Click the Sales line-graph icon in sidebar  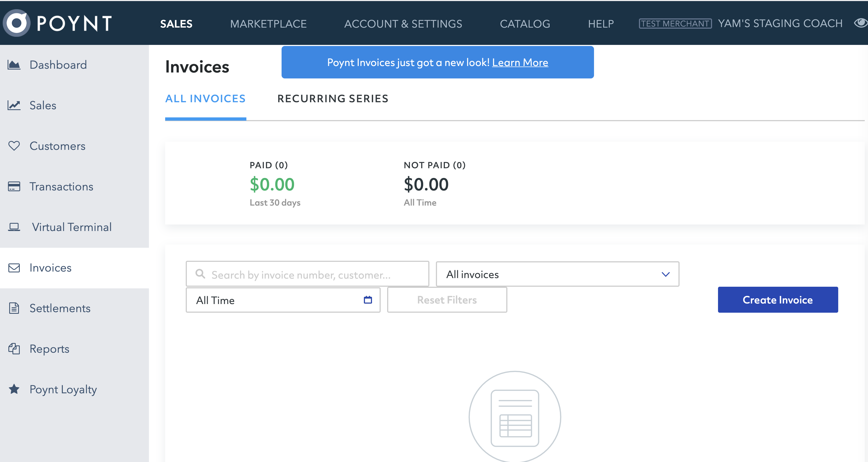pos(14,105)
